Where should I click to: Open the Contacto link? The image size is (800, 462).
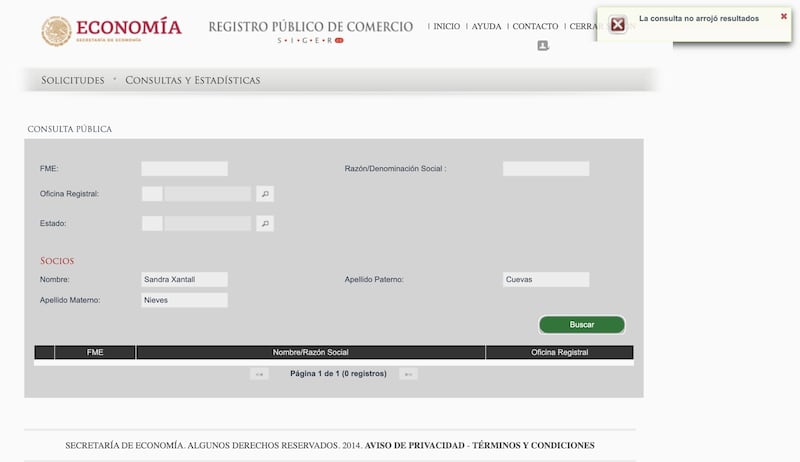point(535,26)
